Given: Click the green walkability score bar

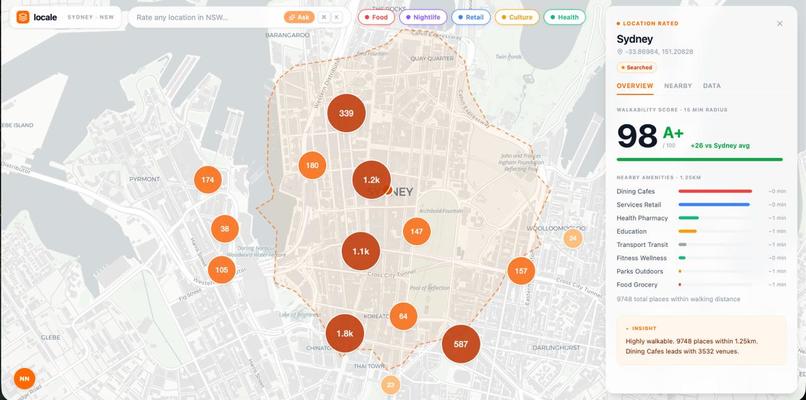Looking at the screenshot, I should (x=700, y=159).
